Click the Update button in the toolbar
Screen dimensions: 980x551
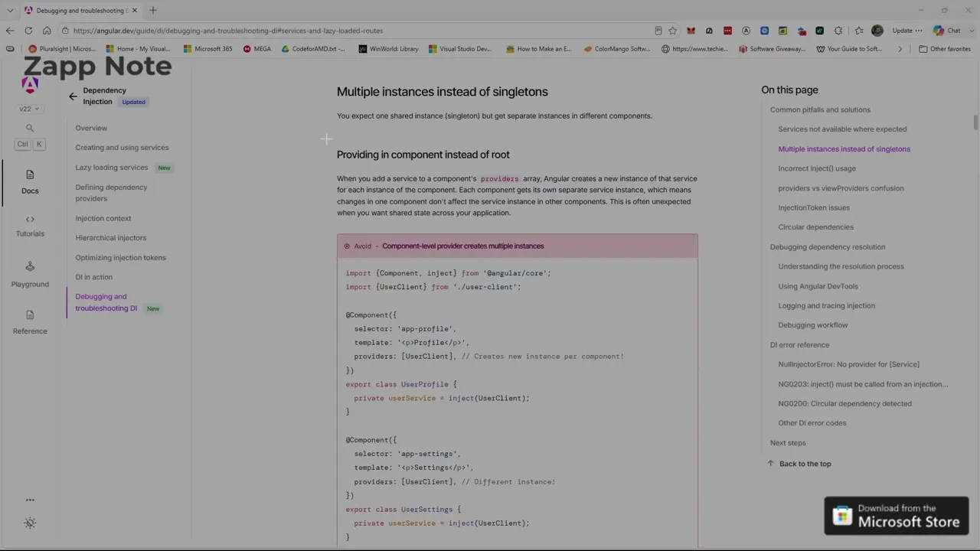click(906, 31)
